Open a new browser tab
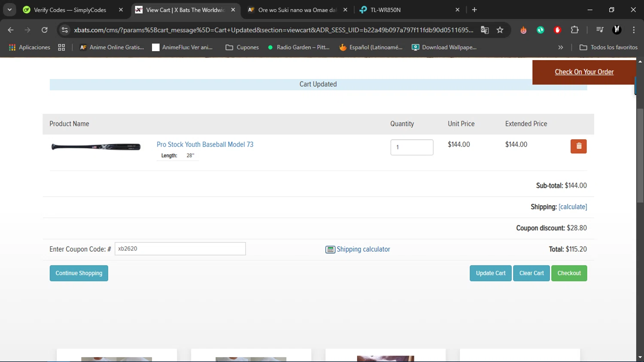Screen dimensions: 644x362 point(474,10)
